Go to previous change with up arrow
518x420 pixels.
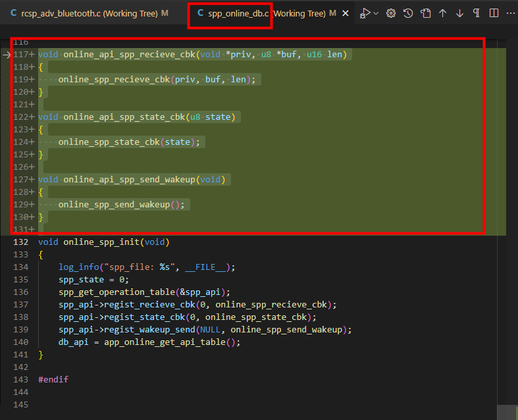click(x=443, y=13)
